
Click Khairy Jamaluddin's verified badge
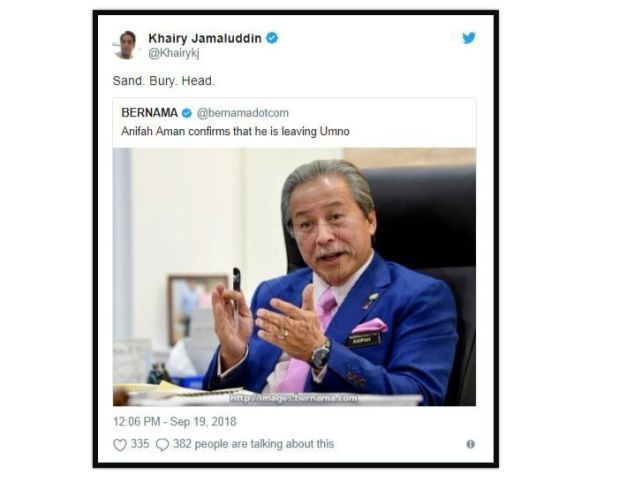(272, 38)
